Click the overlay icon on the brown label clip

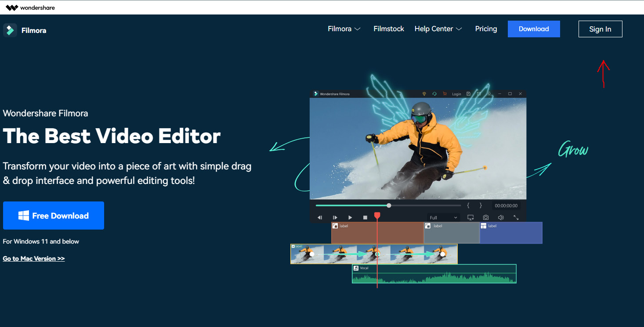coord(335,226)
